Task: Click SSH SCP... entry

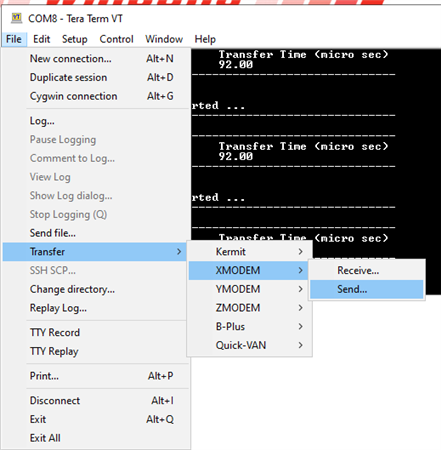Action: [96, 270]
